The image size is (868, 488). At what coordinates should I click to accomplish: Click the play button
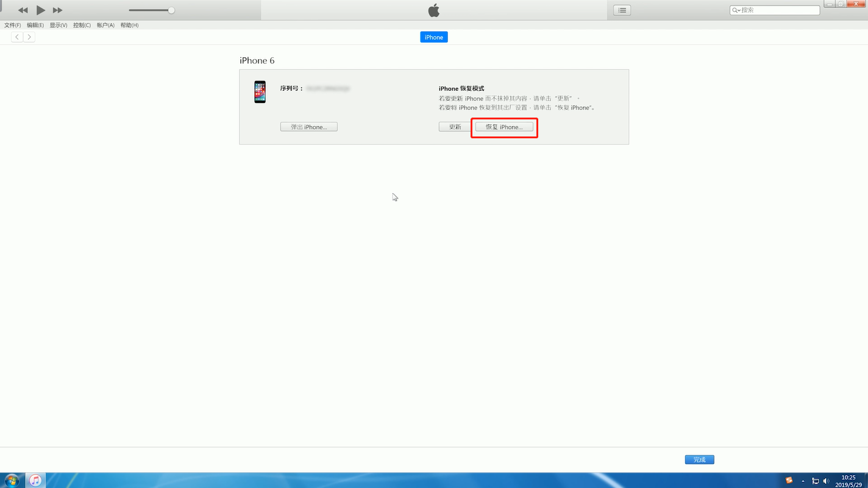click(41, 10)
